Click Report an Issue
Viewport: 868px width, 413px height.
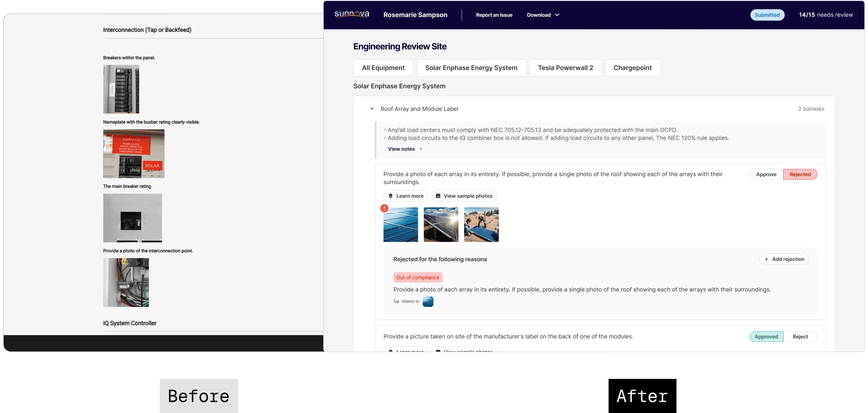[494, 15]
